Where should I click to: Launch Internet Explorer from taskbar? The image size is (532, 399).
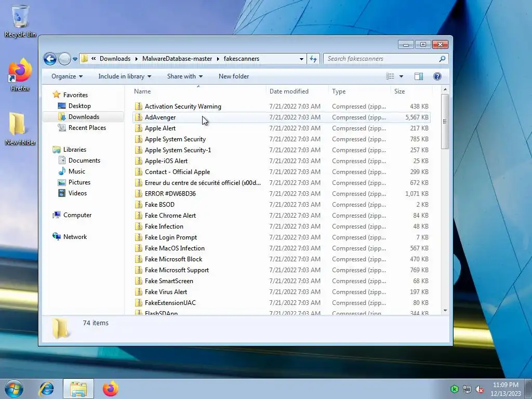coord(46,389)
